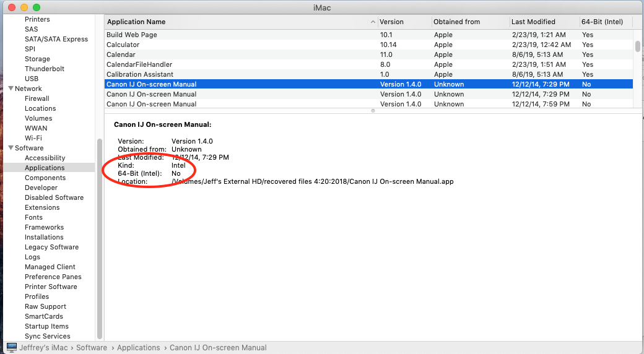Open Sync Services in sidebar
644x354 pixels.
(x=48, y=336)
